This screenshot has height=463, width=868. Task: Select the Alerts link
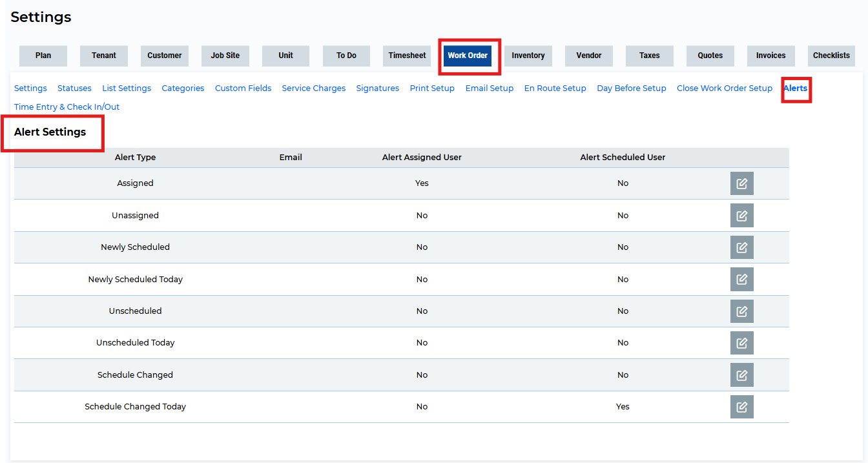click(796, 88)
